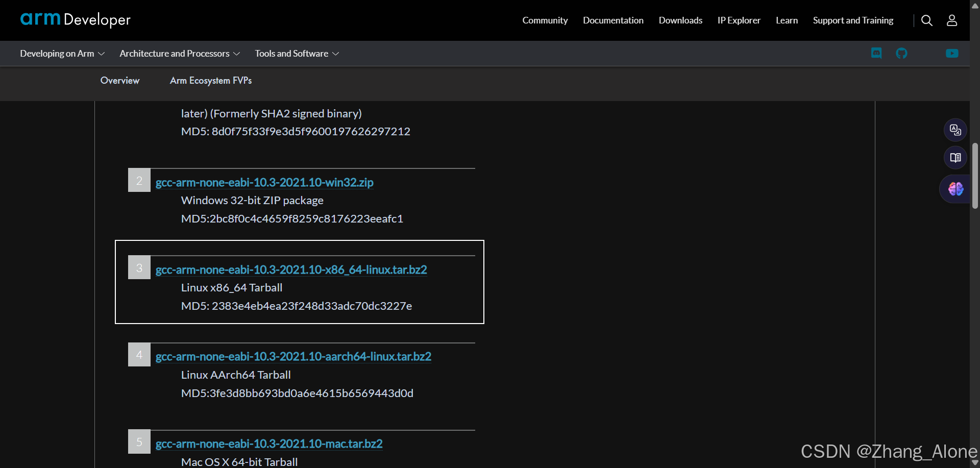Click the scrollbar up arrow
The image size is (980, 468).
(975, 5)
